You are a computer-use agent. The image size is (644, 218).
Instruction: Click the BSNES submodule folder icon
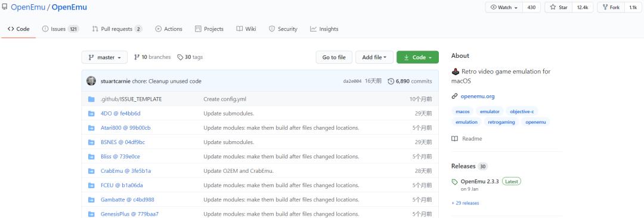[91, 142]
